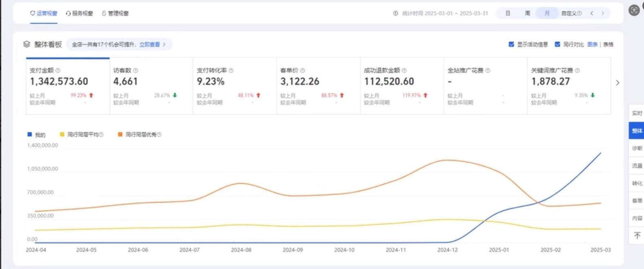Open the 自定义 date range option
Image resolution: width=644 pixels, height=269 pixels.
coord(570,13)
